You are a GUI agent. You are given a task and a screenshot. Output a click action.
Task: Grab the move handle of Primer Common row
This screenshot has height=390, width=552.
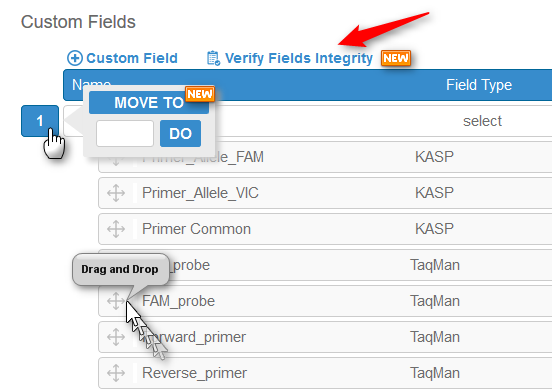coord(116,229)
